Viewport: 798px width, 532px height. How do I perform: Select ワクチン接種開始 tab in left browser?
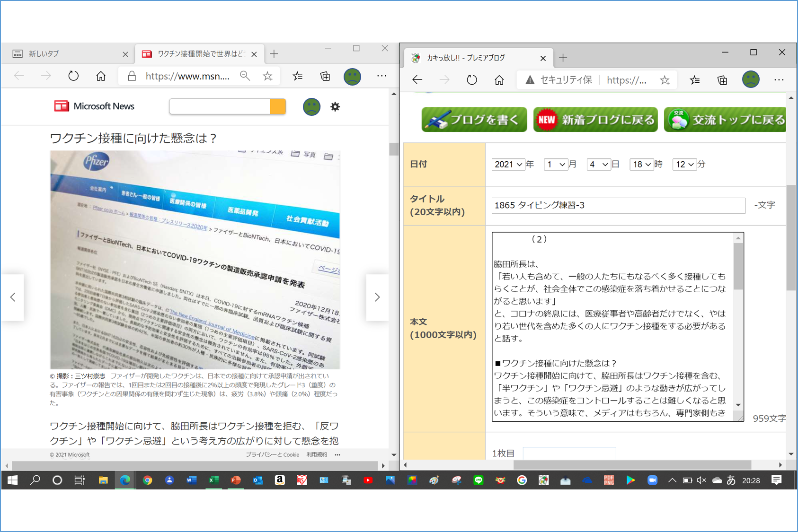click(x=199, y=54)
